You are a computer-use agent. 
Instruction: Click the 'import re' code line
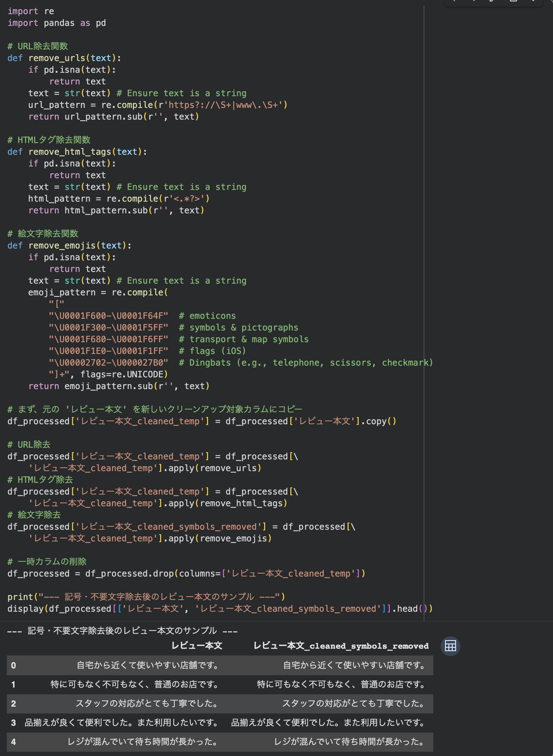(31, 11)
